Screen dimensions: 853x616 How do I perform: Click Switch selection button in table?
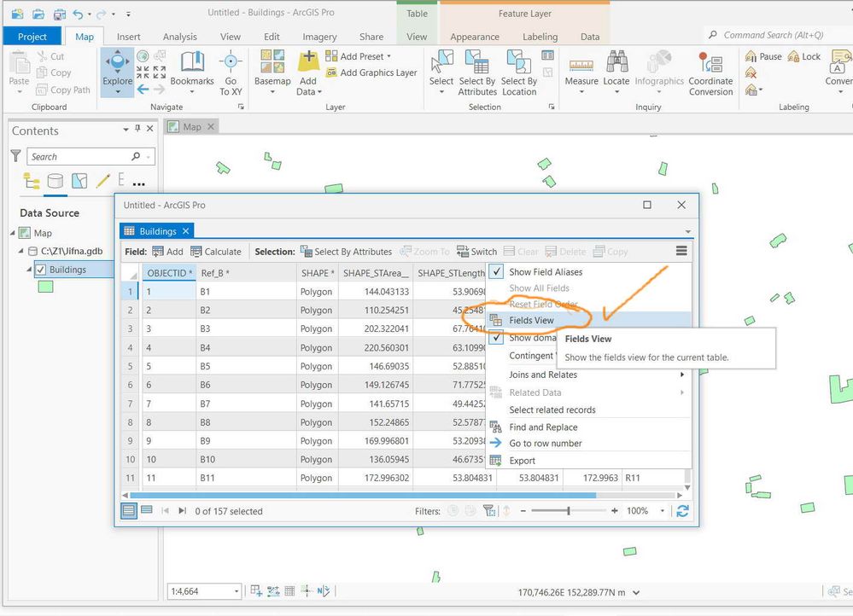pos(476,252)
